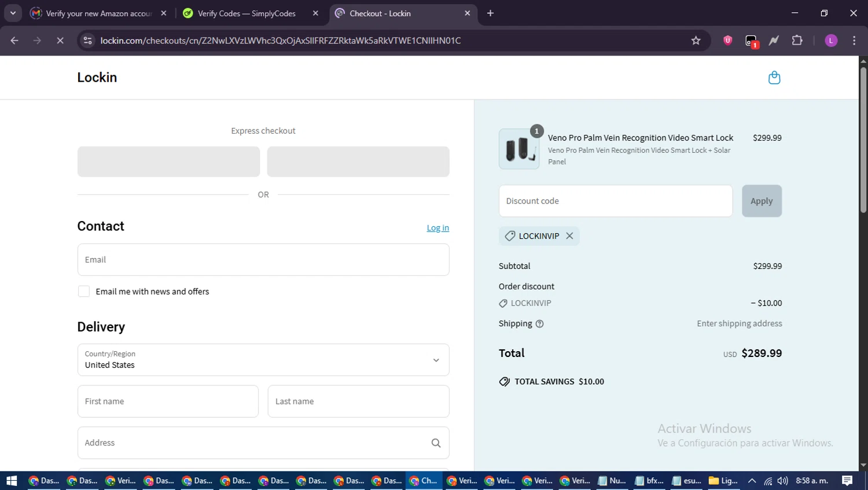
Task: Open the Windows Start menu
Action: [12, 481]
